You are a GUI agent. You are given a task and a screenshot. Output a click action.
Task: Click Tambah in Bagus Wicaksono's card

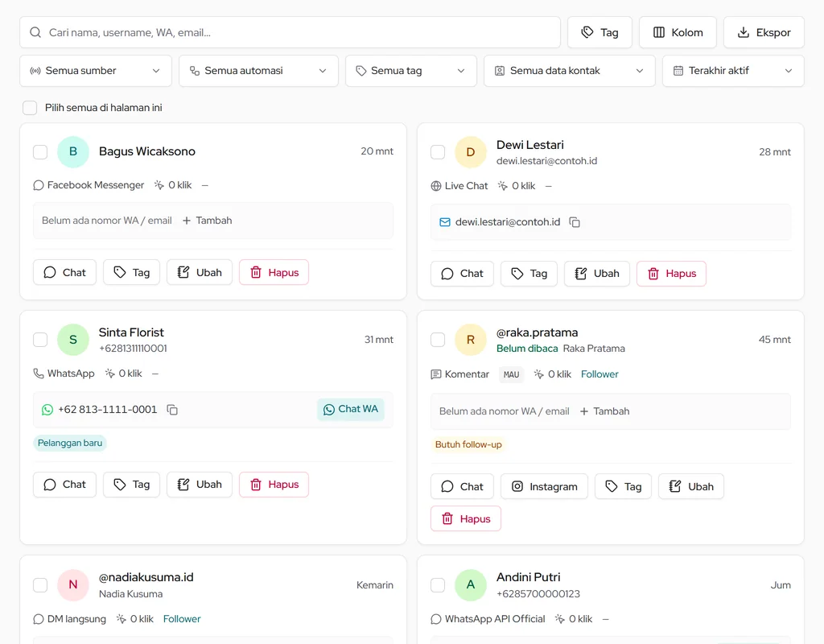(x=207, y=221)
